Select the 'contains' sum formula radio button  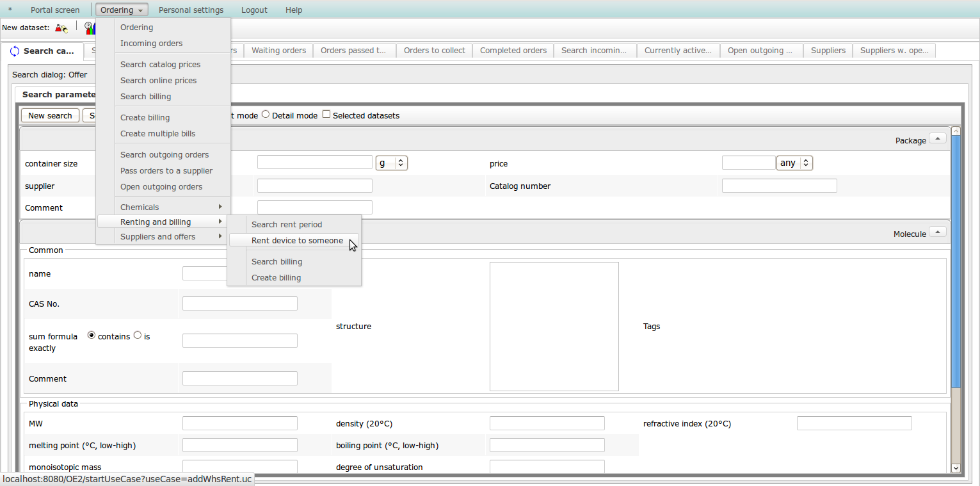[92, 336]
